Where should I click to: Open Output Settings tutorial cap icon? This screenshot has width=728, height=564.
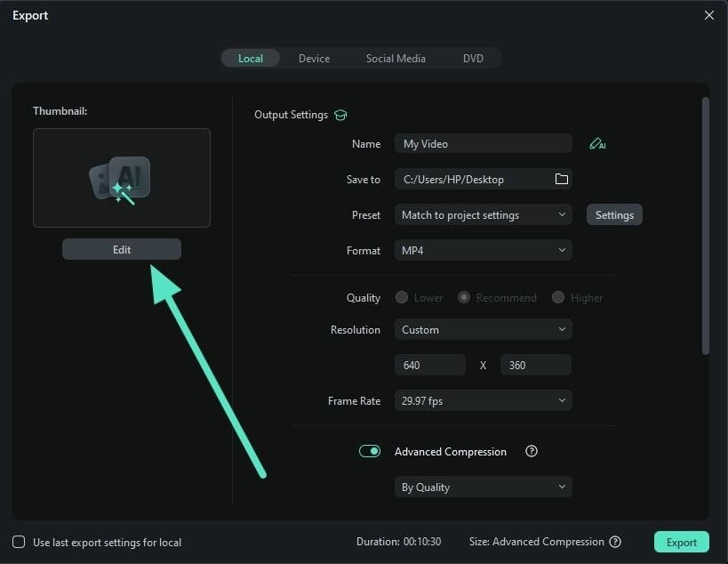pyautogui.click(x=340, y=115)
